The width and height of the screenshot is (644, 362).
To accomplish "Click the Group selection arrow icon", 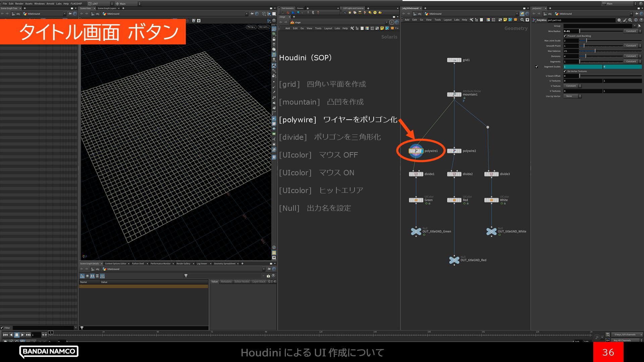I will point(640,26).
